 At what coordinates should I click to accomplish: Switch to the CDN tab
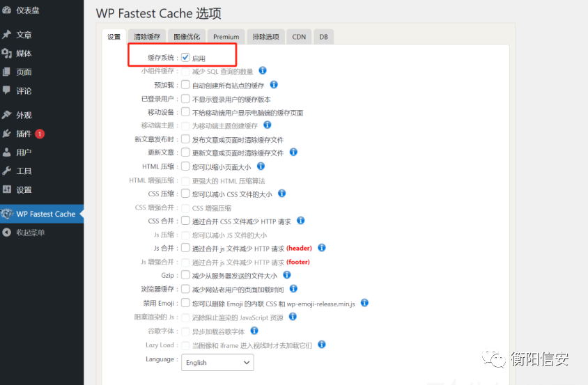[x=299, y=37]
